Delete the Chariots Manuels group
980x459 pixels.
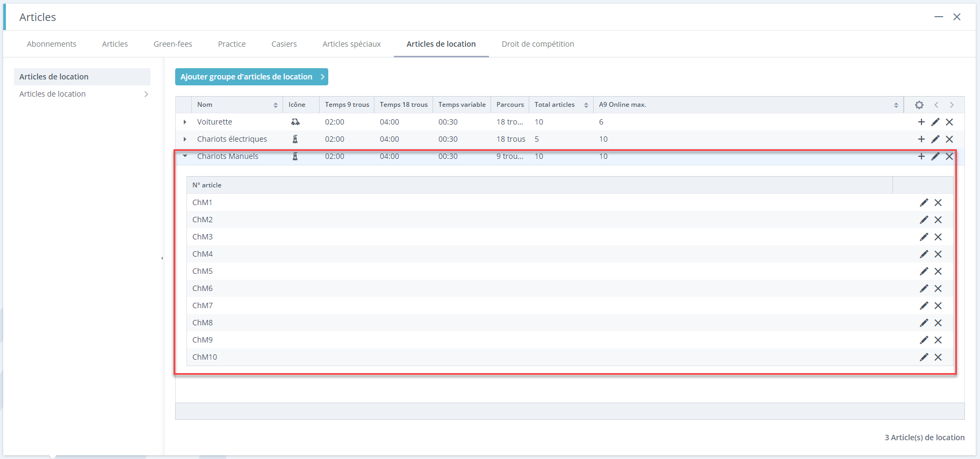pos(949,156)
